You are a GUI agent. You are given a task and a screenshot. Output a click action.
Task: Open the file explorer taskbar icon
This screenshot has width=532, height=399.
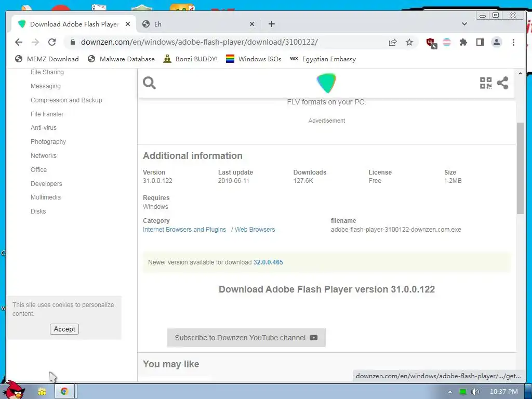pos(42,392)
